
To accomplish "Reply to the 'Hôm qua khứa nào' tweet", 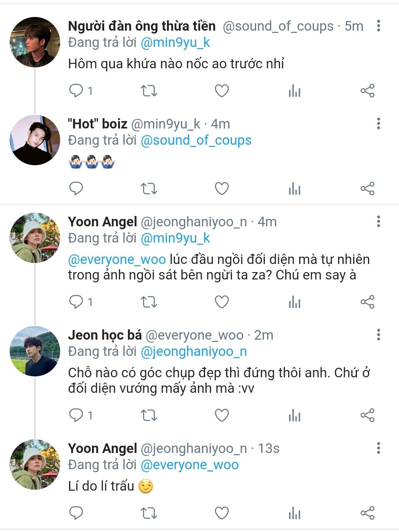I will [76, 90].
